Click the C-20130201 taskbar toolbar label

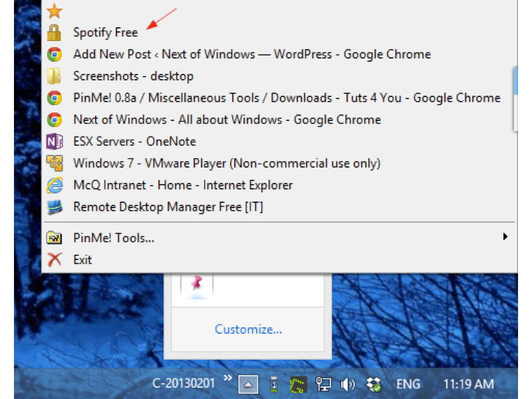click(184, 384)
